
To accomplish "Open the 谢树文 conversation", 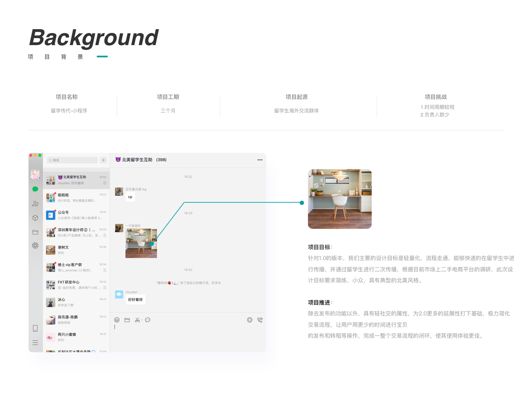I will tap(76, 250).
